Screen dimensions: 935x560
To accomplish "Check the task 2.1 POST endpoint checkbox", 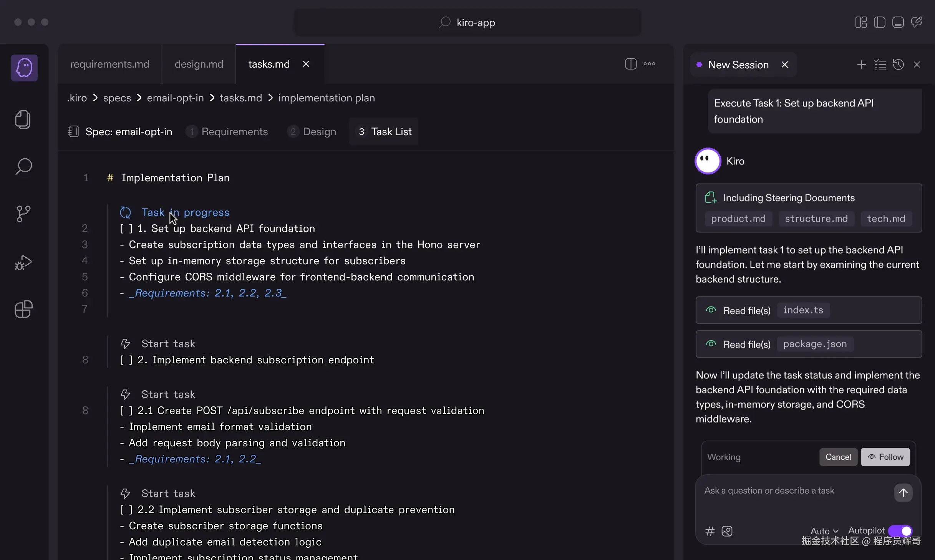I will [x=126, y=411].
